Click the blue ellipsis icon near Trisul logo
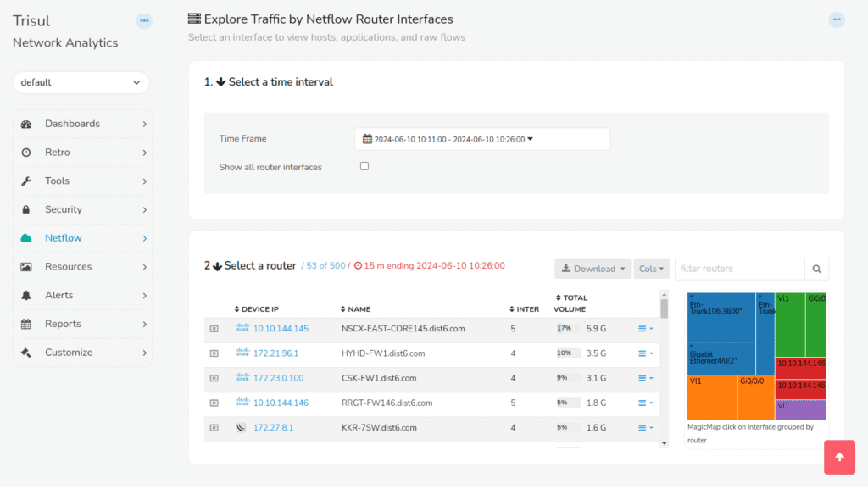This screenshot has width=868, height=489. pyautogui.click(x=142, y=20)
